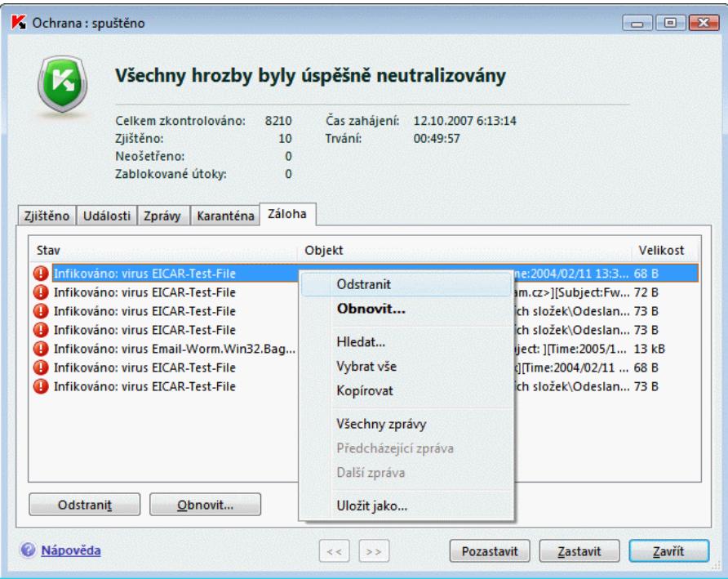Click the blue help question mark icon

tap(28, 550)
